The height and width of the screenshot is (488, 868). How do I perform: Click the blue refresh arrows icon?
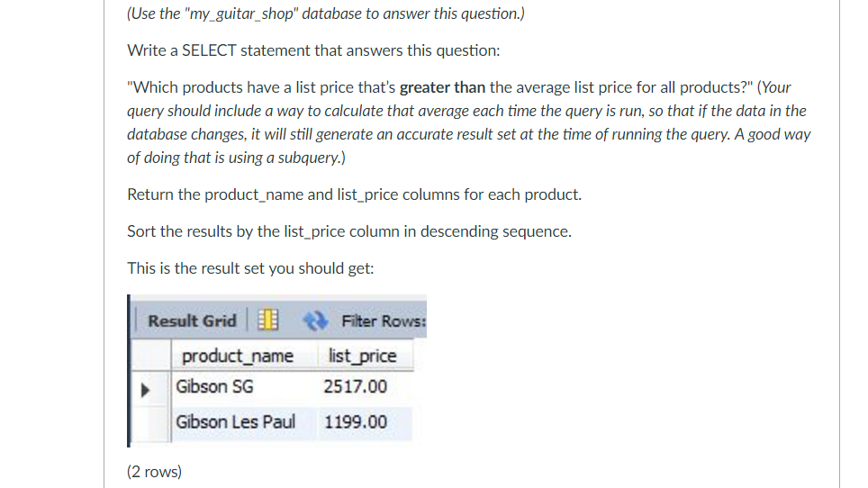click(x=315, y=321)
